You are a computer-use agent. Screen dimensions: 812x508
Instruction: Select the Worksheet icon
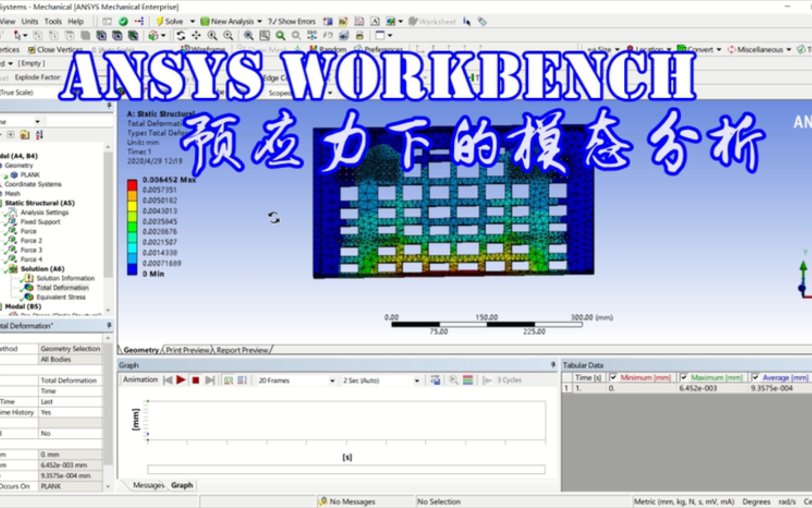coord(413,21)
